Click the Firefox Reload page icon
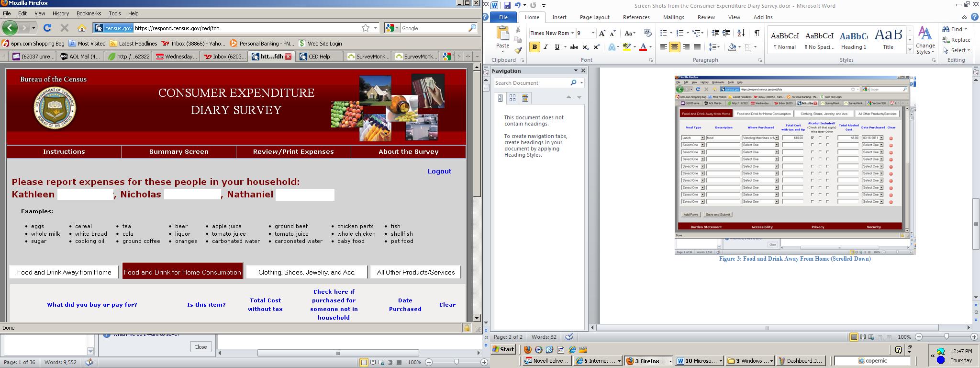 point(47,28)
